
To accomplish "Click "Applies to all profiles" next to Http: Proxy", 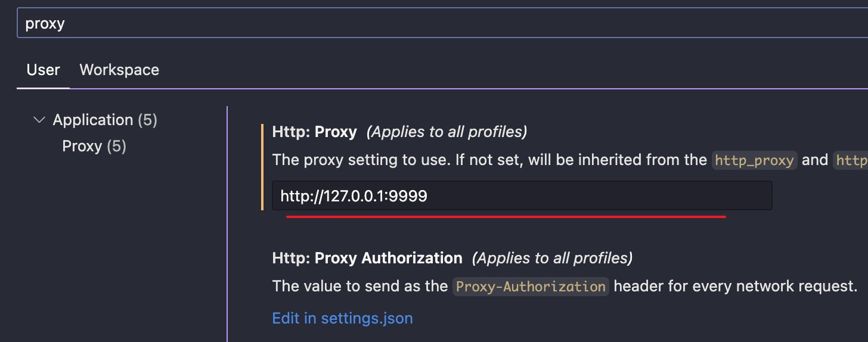I will pyautogui.click(x=447, y=132).
